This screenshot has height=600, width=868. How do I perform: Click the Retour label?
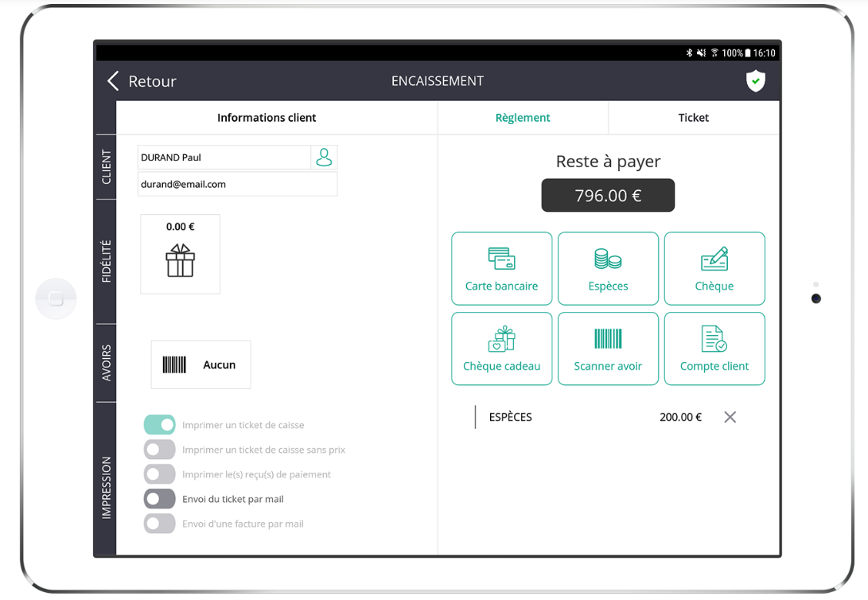coord(152,81)
